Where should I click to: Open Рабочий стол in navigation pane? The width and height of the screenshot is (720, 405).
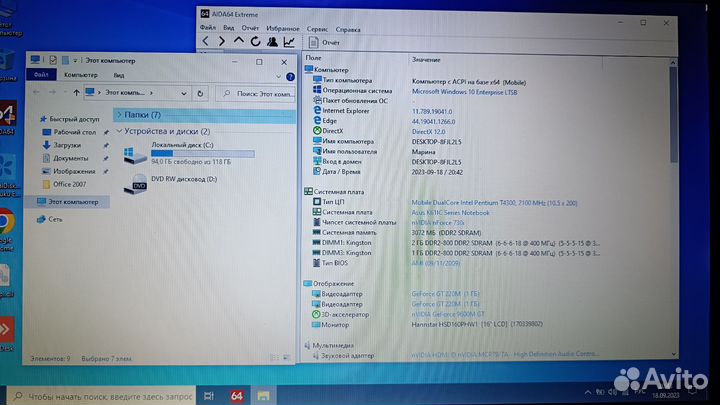[70, 132]
